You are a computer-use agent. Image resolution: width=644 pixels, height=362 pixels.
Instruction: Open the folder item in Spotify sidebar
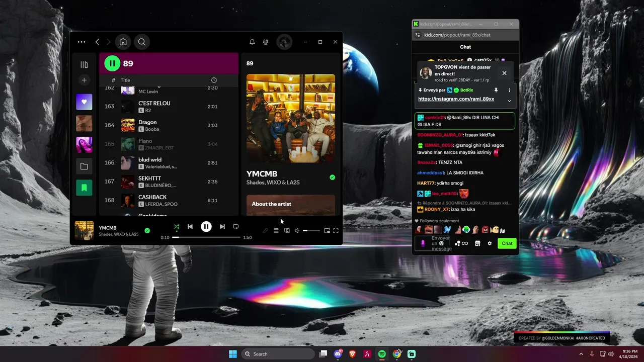pos(84,166)
